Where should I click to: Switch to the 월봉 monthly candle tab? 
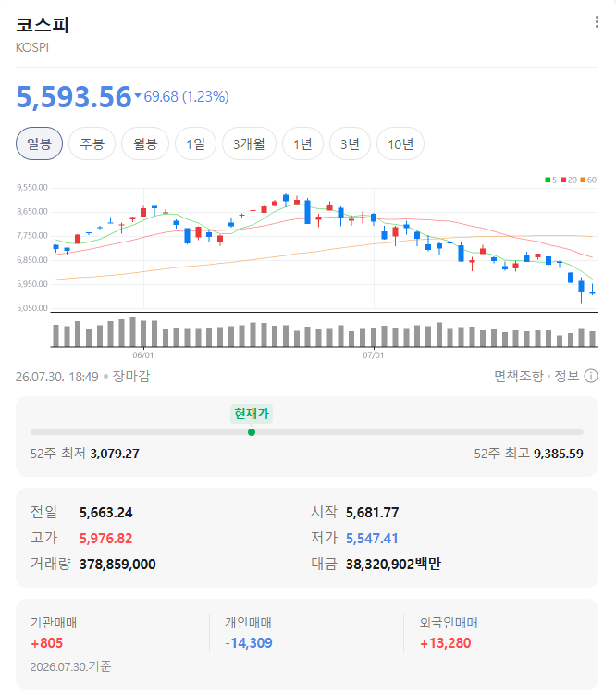coord(145,143)
